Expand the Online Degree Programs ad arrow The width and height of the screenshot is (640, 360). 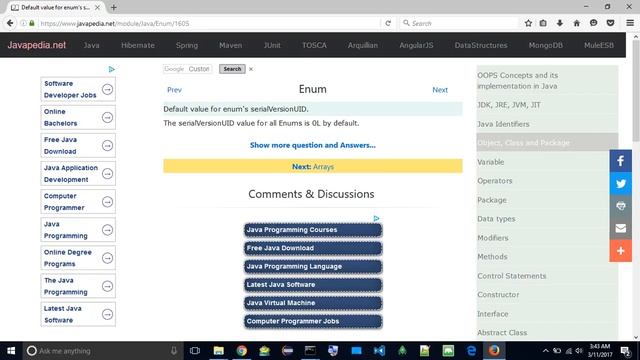tap(107, 258)
